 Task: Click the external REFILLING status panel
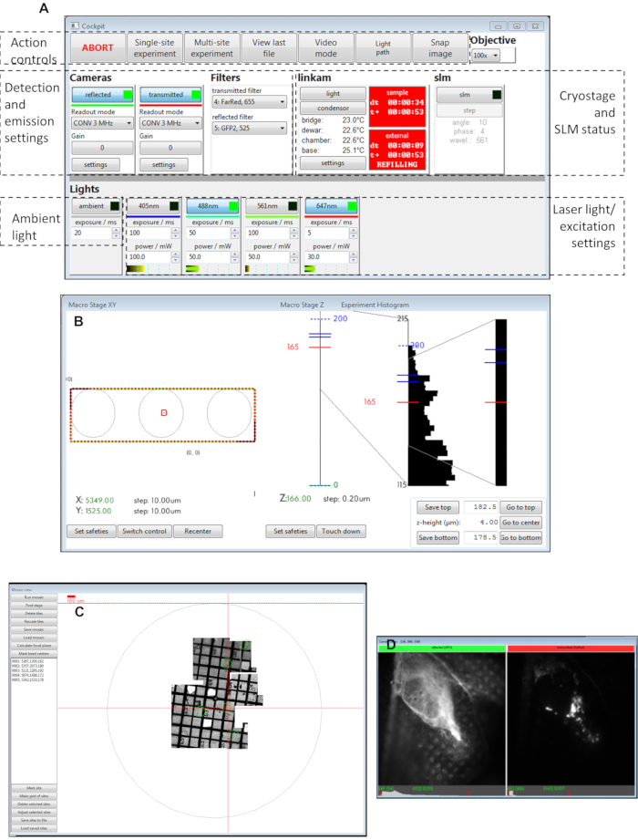pyautogui.click(x=397, y=150)
